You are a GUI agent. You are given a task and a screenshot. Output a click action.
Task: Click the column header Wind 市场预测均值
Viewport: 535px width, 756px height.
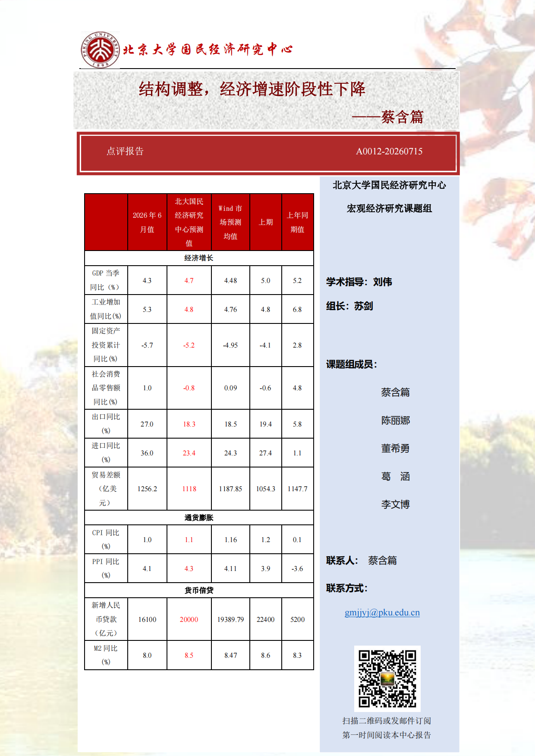(230, 222)
